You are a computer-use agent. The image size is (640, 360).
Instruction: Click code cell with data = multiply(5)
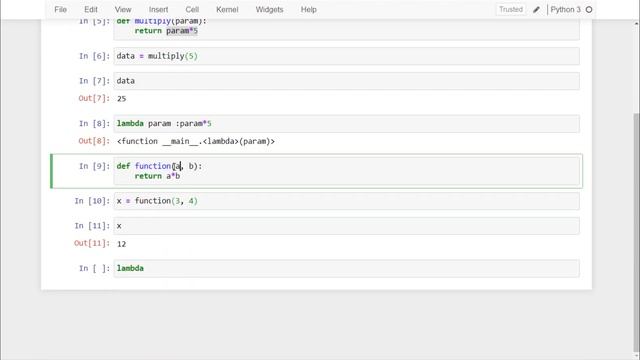pos(347,56)
